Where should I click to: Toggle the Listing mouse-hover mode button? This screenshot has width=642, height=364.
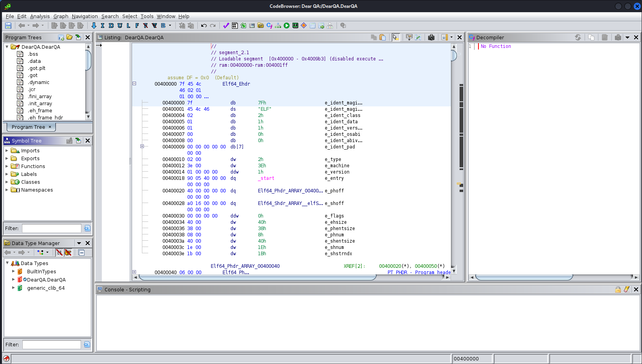click(395, 37)
